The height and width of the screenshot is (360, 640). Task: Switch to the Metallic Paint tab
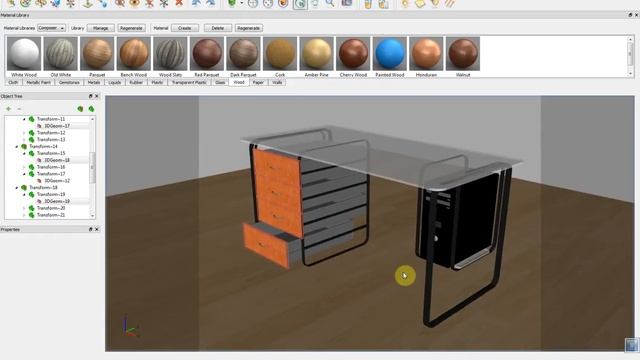pyautogui.click(x=38, y=82)
